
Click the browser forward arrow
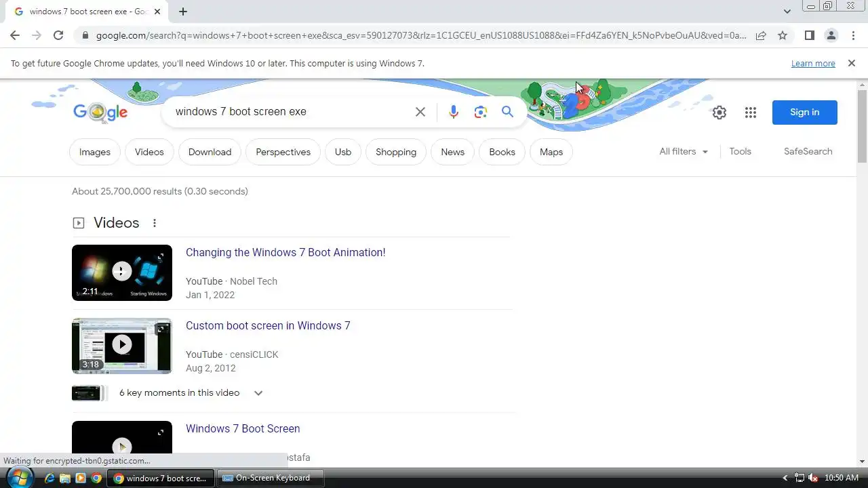point(37,35)
